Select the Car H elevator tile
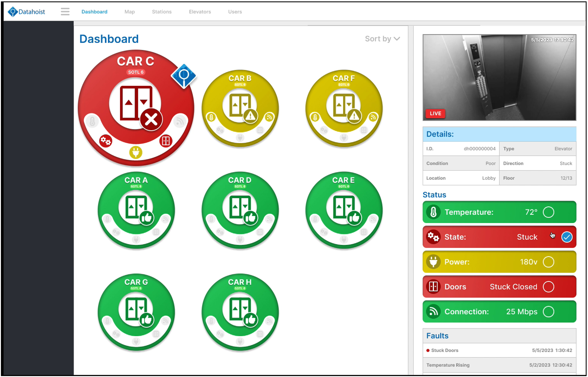Screen dimensions: 588x377 [240, 312]
